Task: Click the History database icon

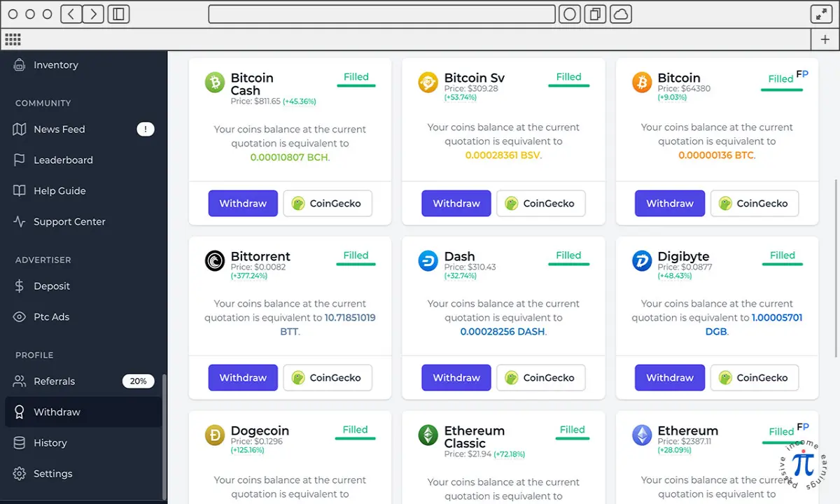Action: (20, 442)
